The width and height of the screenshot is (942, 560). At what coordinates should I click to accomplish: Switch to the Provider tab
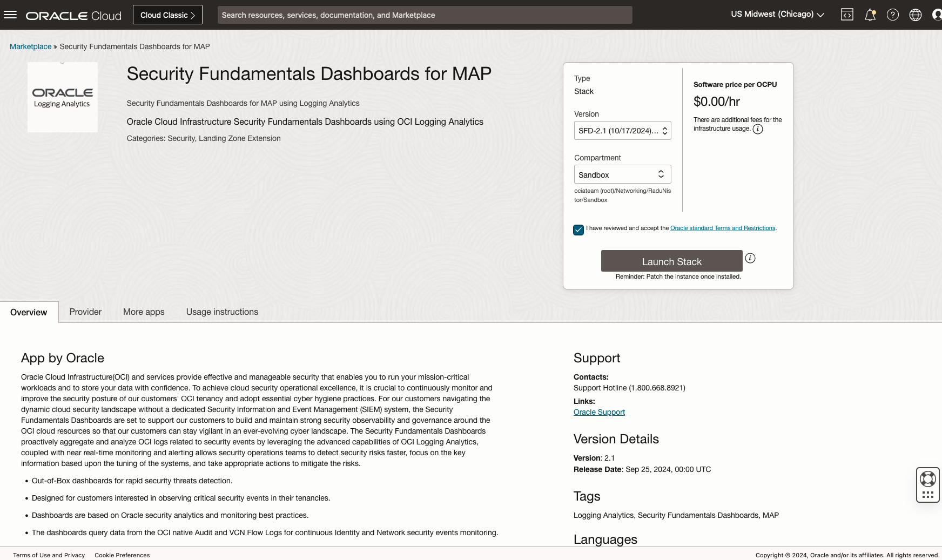click(85, 312)
